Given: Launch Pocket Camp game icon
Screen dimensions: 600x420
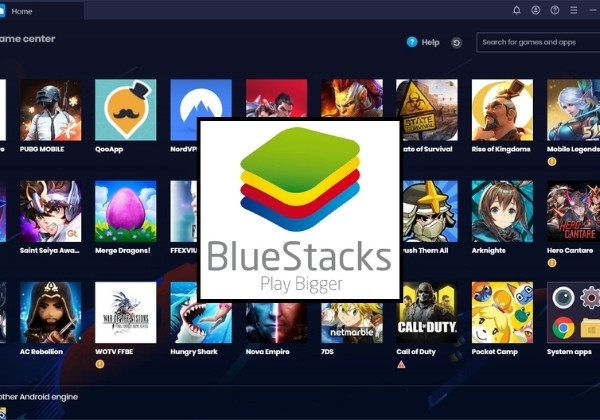Looking at the screenshot, I should click(x=502, y=313).
